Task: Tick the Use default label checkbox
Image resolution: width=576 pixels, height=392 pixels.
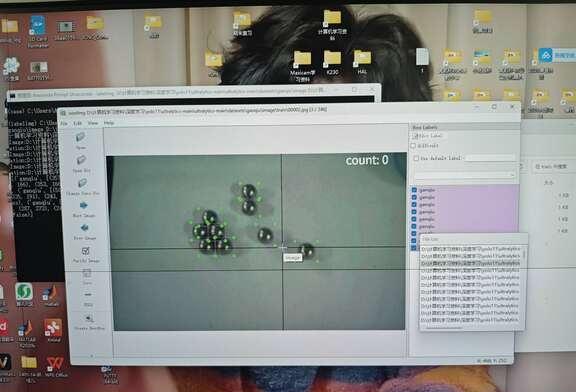Action: [416, 158]
